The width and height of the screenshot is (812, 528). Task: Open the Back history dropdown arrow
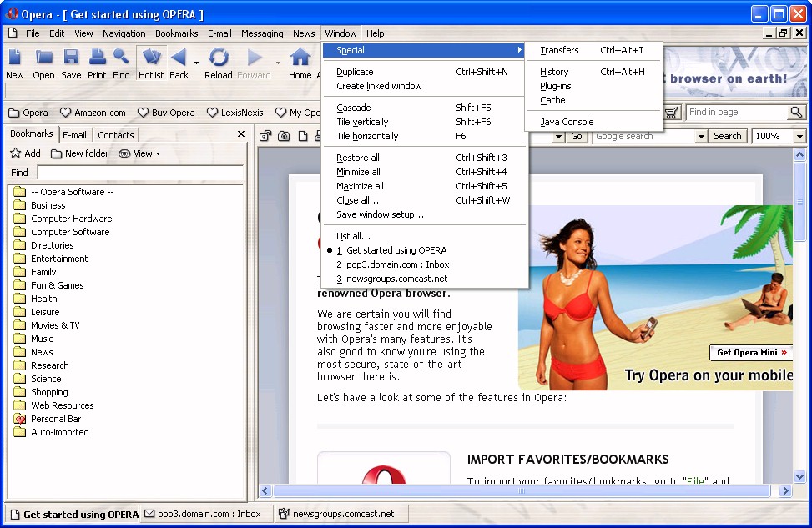point(196,63)
